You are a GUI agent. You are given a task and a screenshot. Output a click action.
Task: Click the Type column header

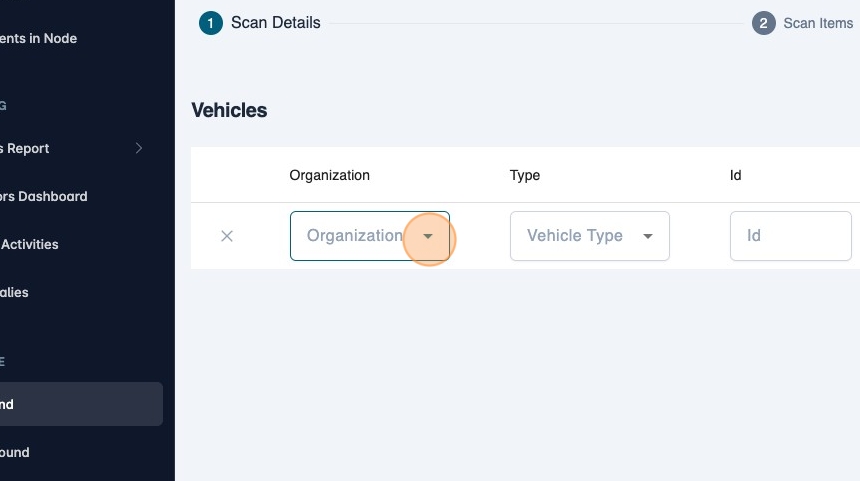coord(525,175)
